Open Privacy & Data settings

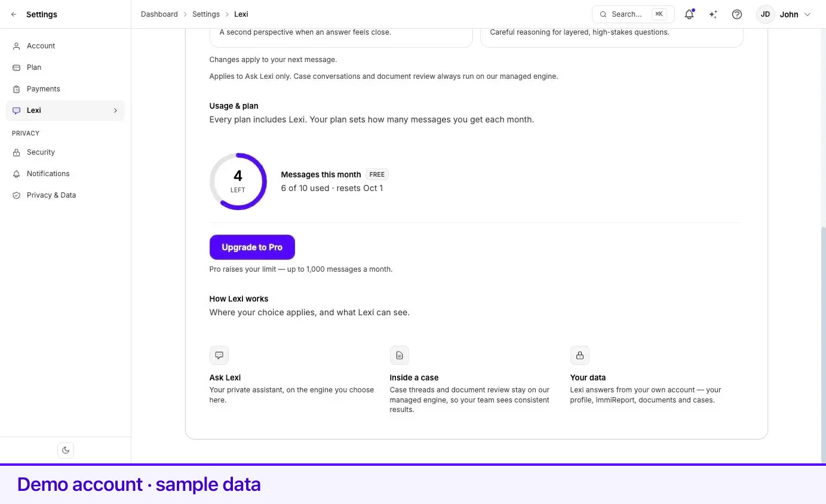(66, 195)
